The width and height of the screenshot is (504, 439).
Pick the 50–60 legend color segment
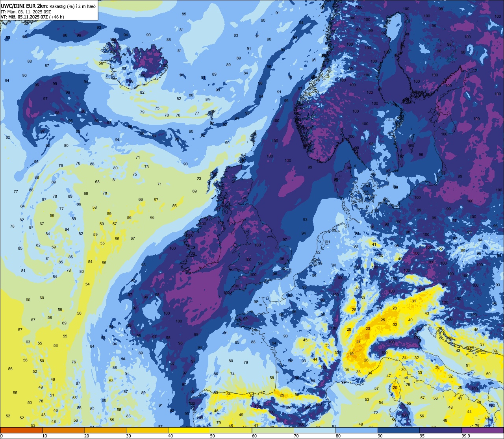coord(231,430)
